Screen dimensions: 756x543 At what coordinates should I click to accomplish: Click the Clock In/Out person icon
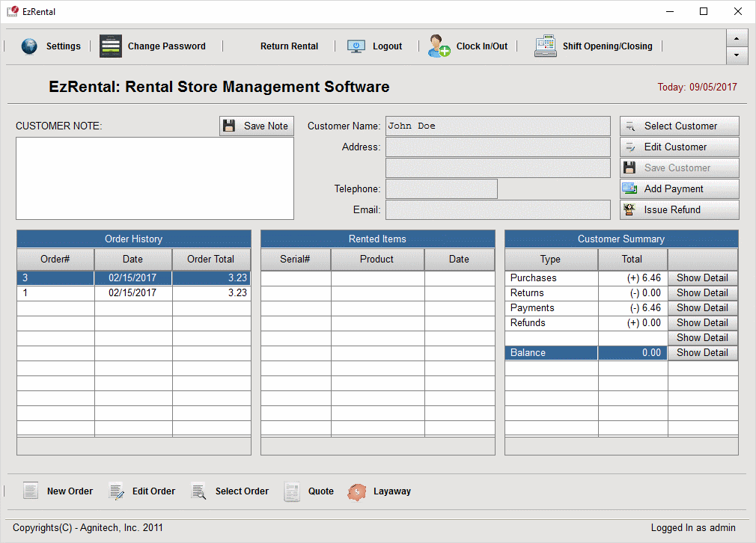pyautogui.click(x=439, y=46)
